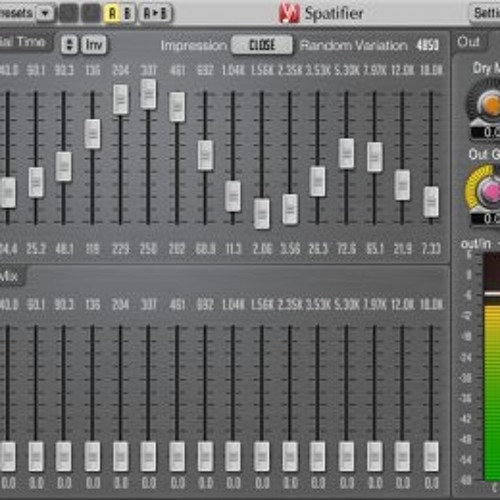
Task: Click Initial Time slider handle for 60.1 band
Action: click(36, 182)
